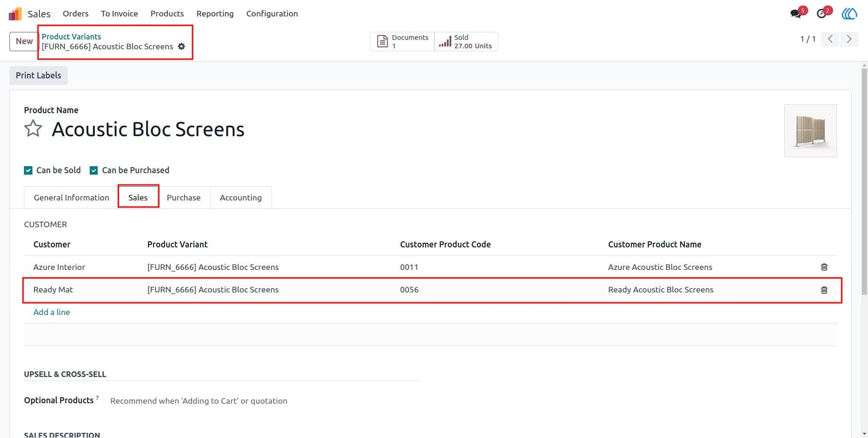Switch to the Purchase tab

tap(184, 198)
